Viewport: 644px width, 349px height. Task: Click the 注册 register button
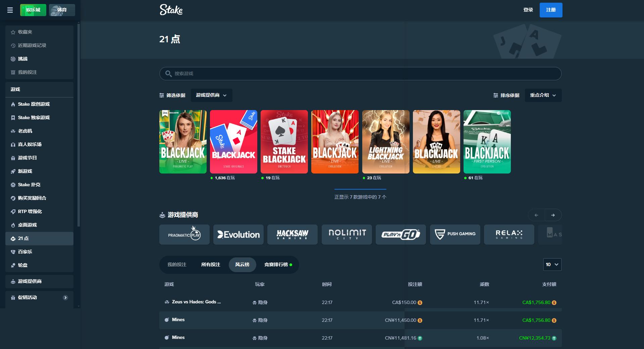coord(551,10)
